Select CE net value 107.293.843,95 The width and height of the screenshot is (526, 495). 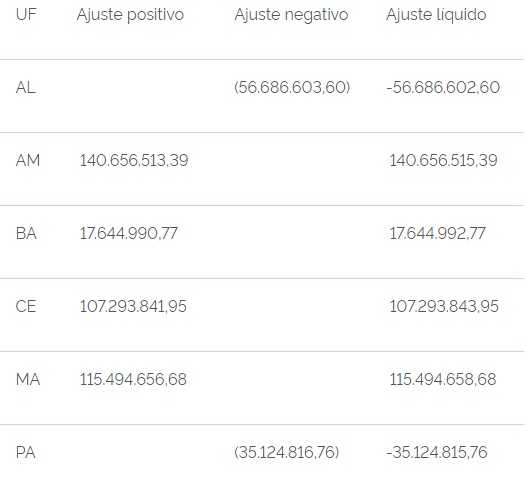pos(444,307)
